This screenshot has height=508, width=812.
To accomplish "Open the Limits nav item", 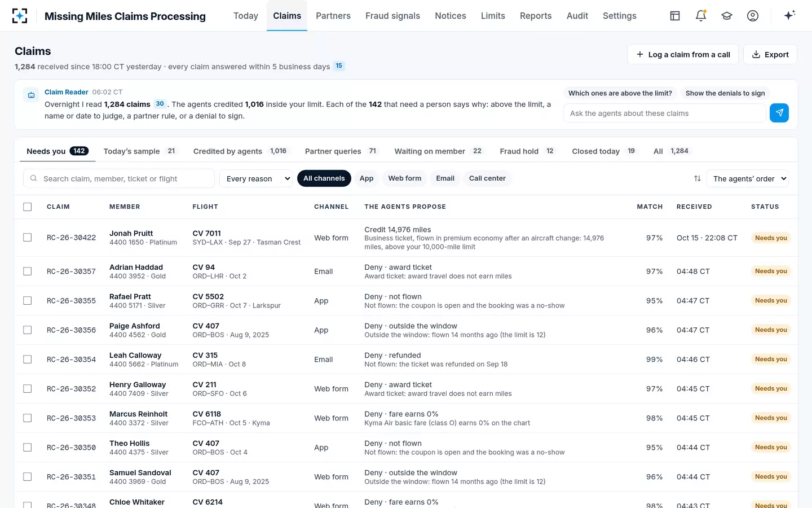I will 493,16.
